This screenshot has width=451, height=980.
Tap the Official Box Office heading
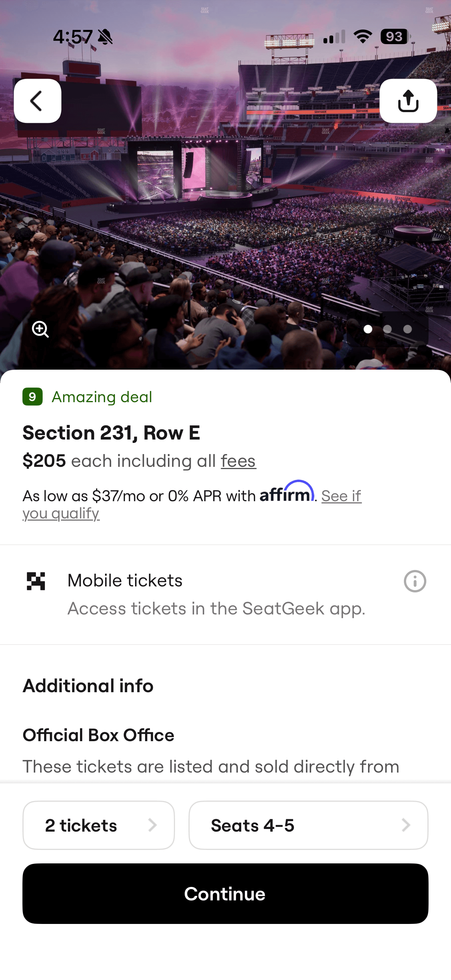98,735
